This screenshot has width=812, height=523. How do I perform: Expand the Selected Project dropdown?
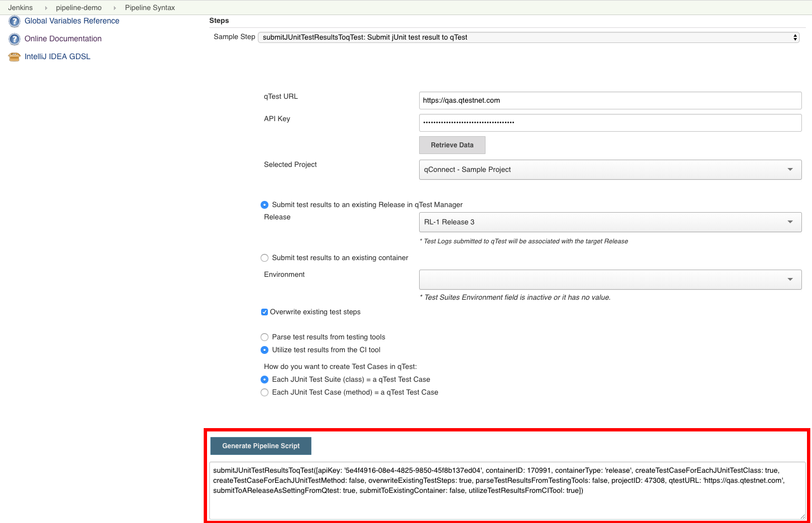point(609,170)
